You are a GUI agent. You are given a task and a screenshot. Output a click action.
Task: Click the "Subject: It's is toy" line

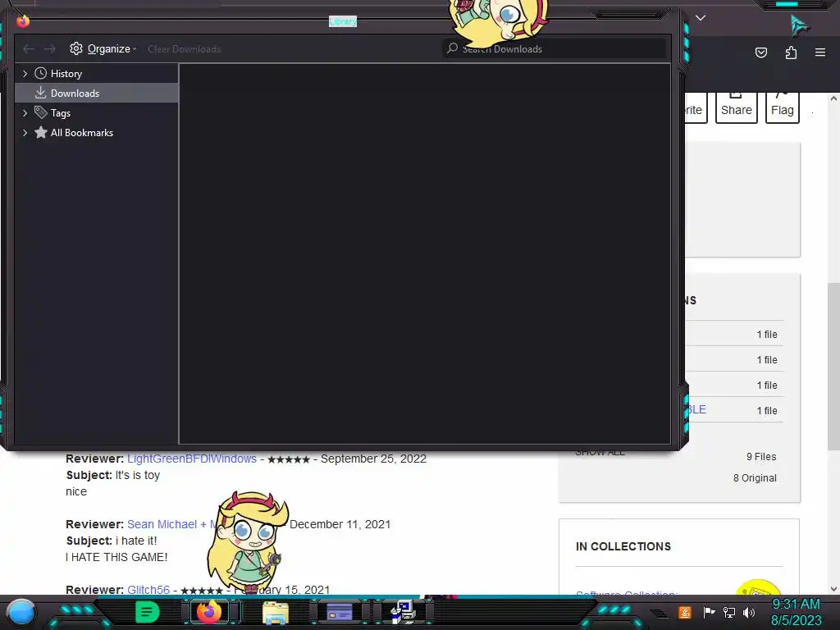click(113, 475)
